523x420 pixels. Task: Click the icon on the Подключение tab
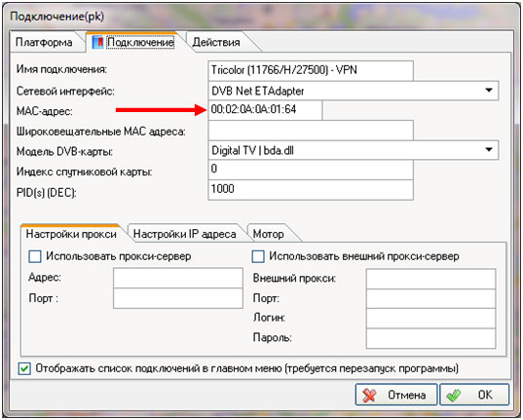[97, 43]
